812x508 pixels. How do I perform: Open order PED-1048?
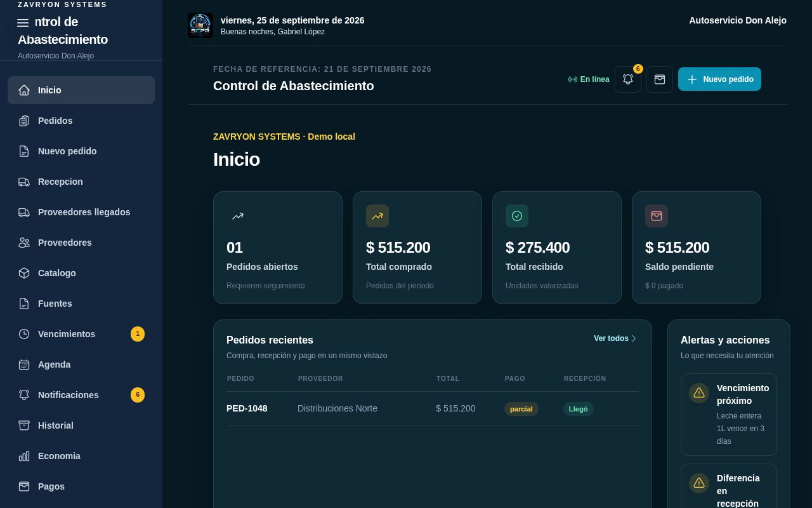click(247, 408)
